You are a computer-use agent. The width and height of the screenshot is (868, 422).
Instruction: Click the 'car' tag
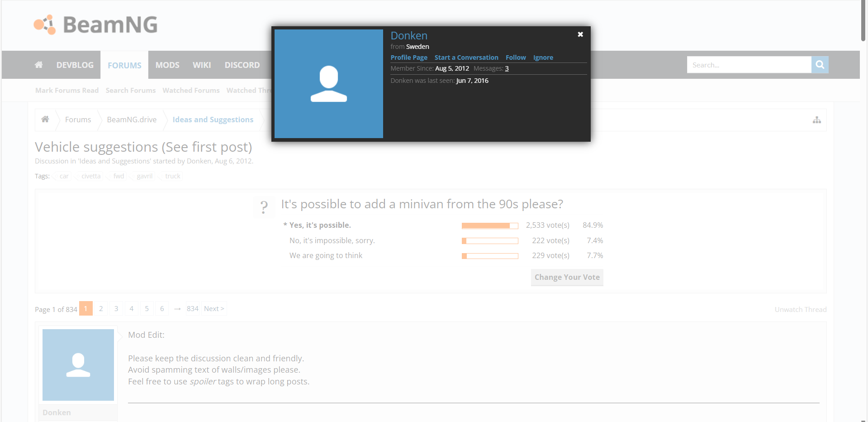coord(64,176)
